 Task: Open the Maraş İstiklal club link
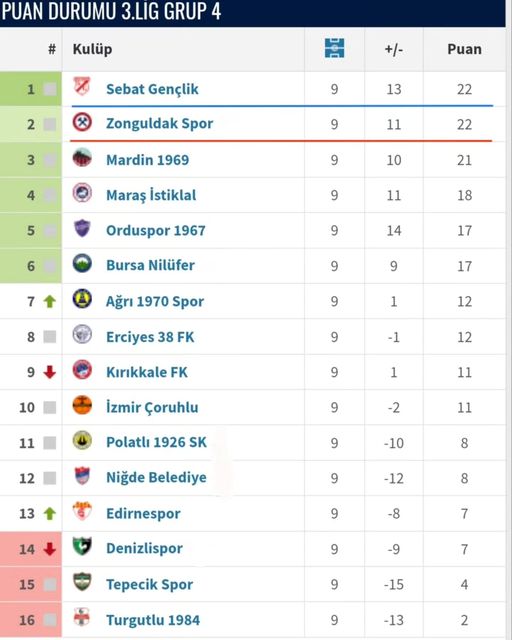151,196
